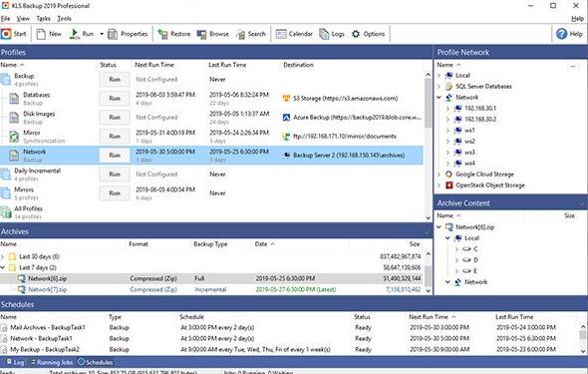The width and height of the screenshot is (588, 374).
Task: Select 192.168.30.2 in network tree
Action: coord(480,120)
